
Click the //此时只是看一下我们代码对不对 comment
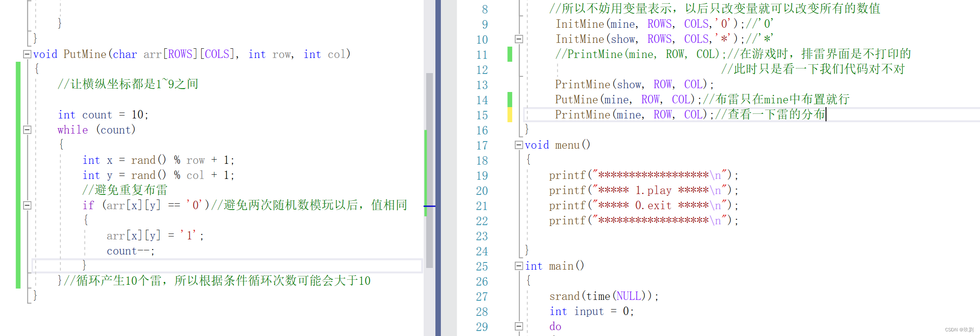(813, 69)
